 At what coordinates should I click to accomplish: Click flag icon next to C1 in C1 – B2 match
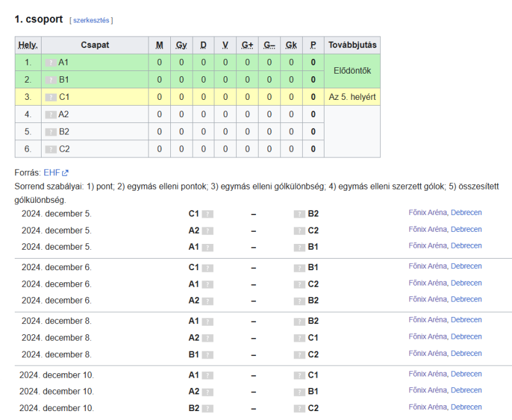[207, 214]
